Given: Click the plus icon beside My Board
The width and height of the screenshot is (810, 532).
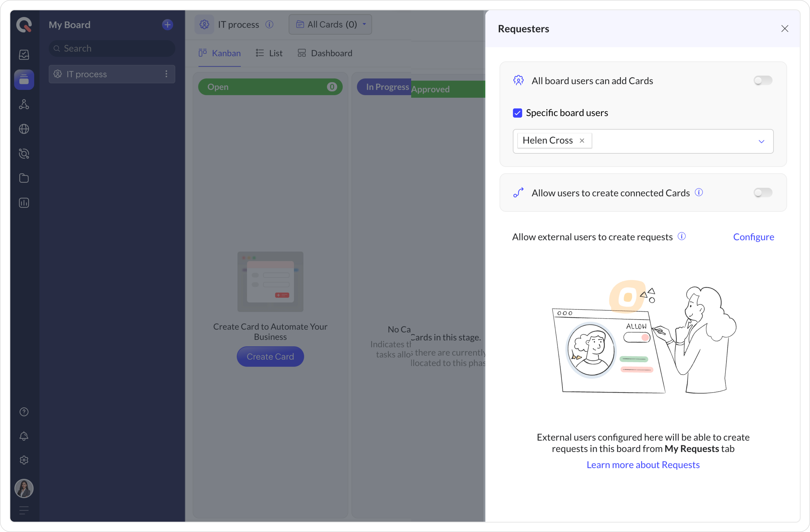Looking at the screenshot, I should [x=167, y=24].
